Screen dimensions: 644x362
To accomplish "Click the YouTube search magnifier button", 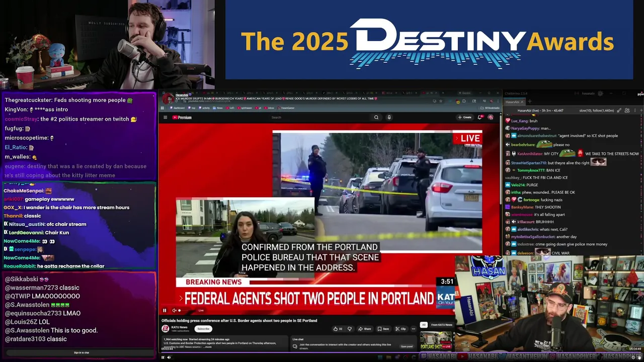I will [376, 117].
